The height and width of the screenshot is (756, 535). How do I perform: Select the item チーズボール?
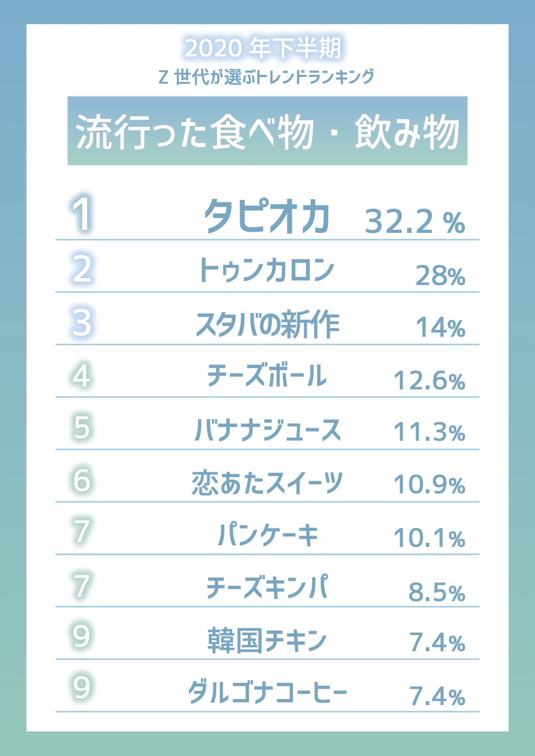click(x=267, y=375)
